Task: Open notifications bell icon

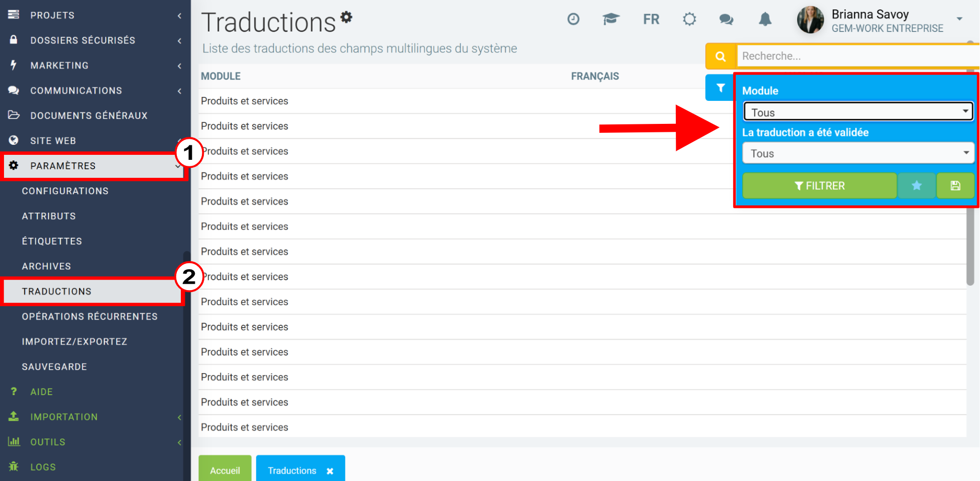Action: point(765,19)
